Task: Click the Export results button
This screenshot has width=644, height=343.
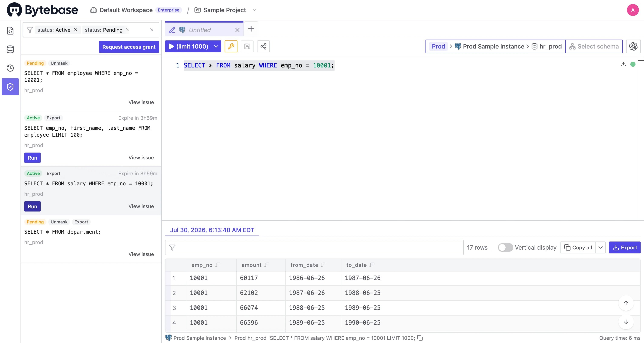Action: pyautogui.click(x=625, y=248)
